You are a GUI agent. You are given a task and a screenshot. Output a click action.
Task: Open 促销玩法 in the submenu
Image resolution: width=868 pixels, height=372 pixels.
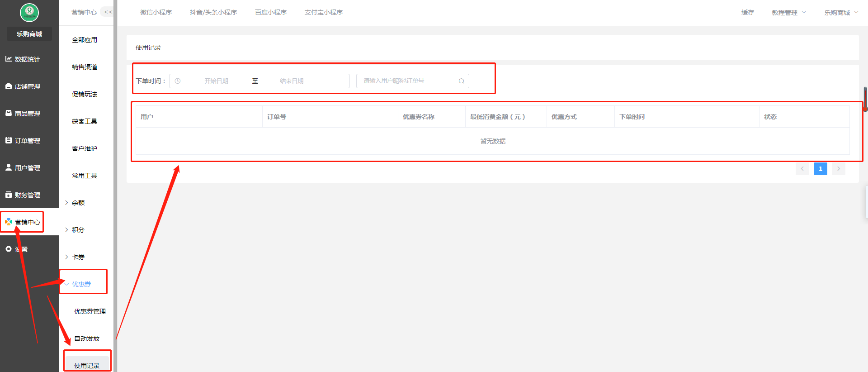[85, 94]
